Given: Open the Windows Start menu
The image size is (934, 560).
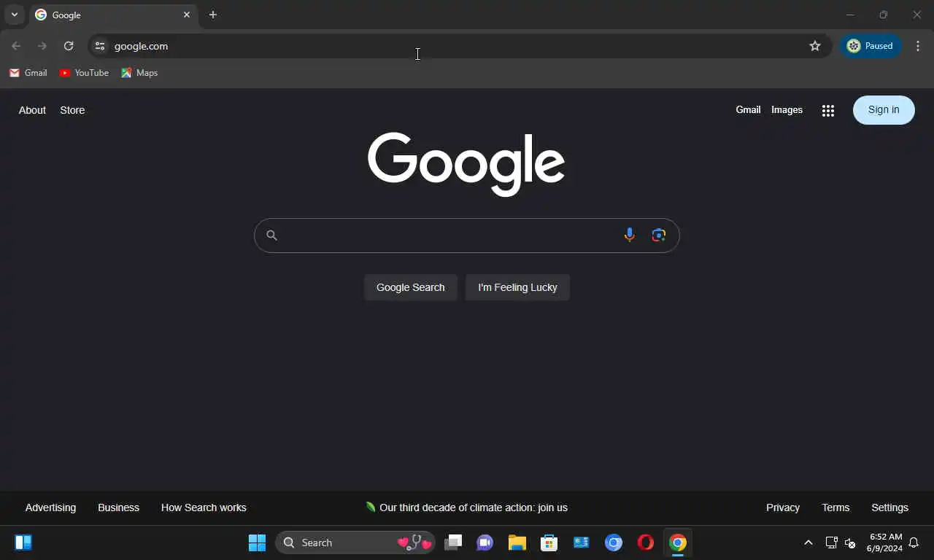Looking at the screenshot, I should (x=257, y=542).
